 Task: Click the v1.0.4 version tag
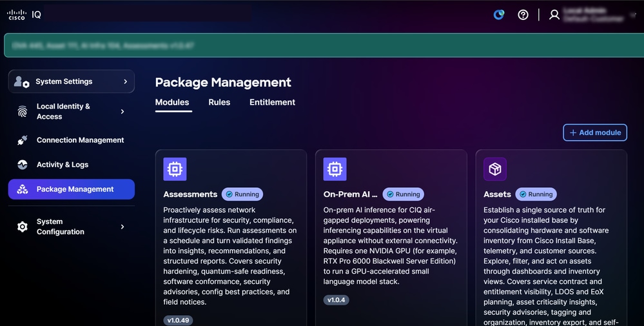(336, 300)
